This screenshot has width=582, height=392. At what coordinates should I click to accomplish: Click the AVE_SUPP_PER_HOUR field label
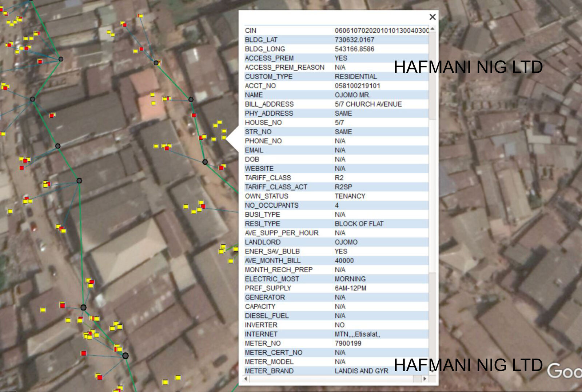tap(282, 233)
